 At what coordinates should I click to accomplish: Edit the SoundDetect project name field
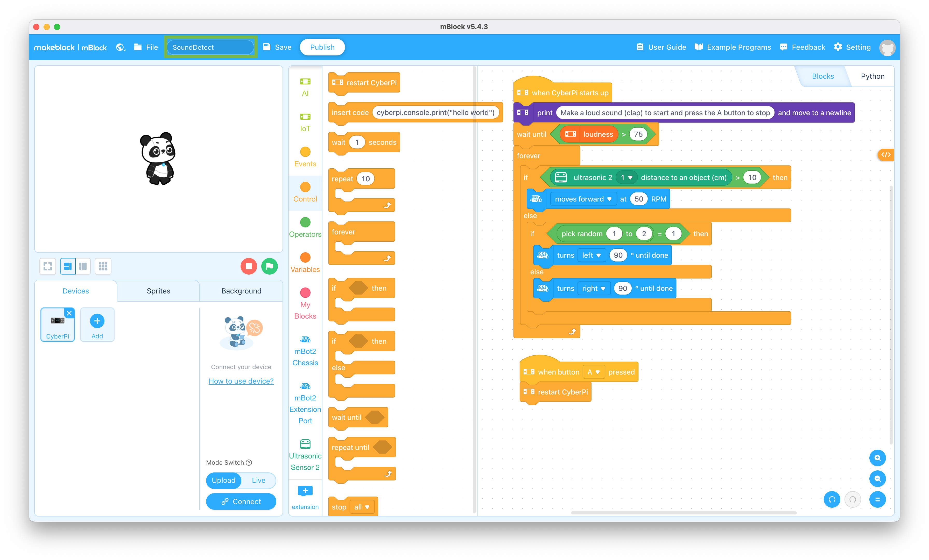click(210, 47)
